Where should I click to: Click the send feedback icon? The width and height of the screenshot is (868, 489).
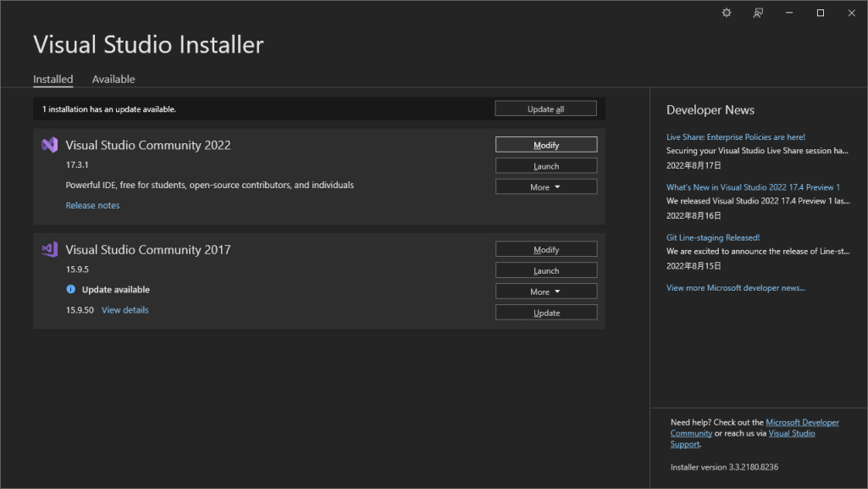pos(758,13)
